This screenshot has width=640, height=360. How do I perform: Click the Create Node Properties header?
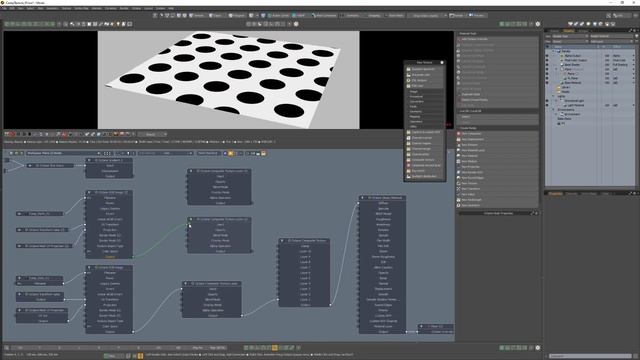[498, 213]
